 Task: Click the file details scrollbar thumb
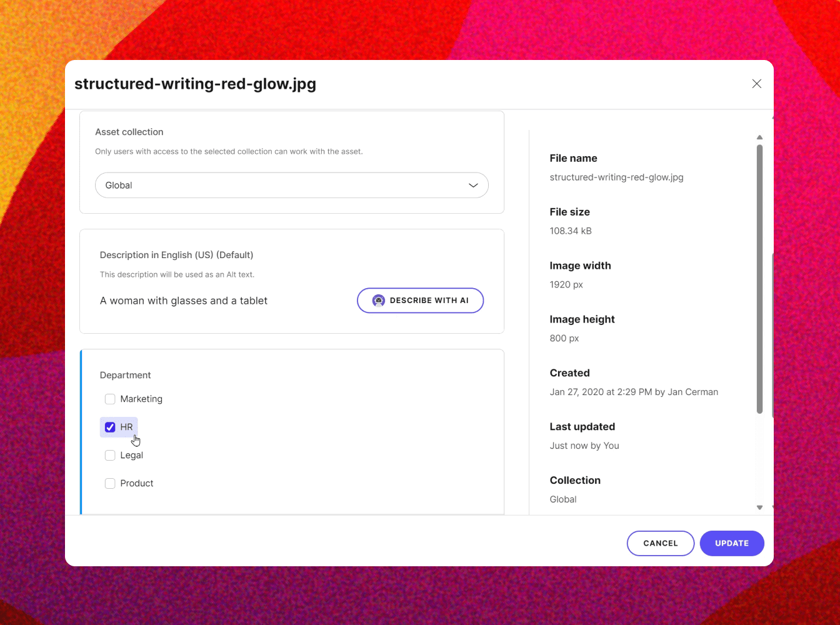(x=759, y=279)
